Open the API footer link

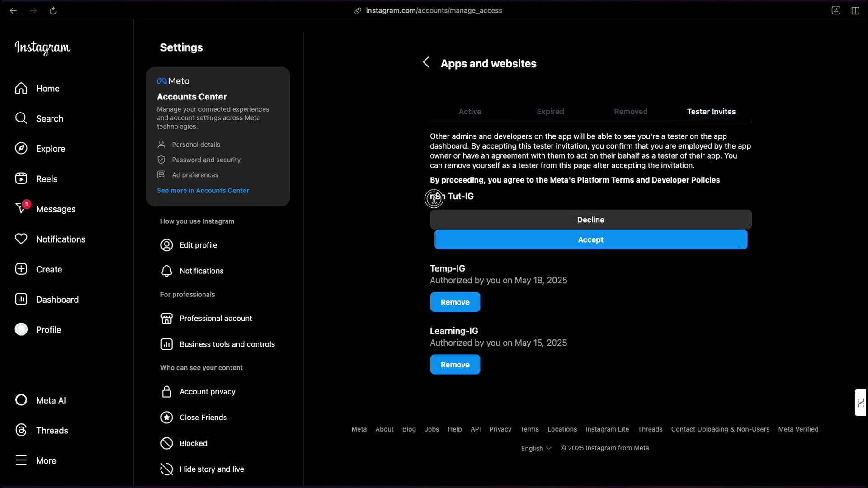tap(476, 429)
